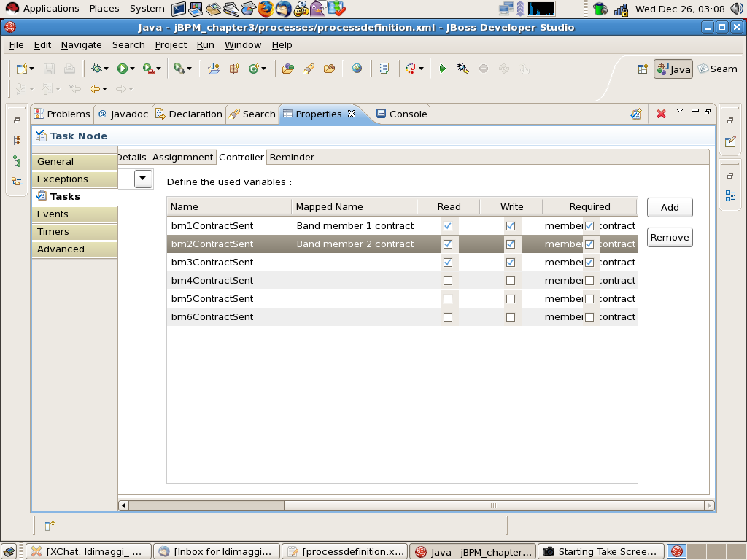The width and height of the screenshot is (747, 560).
Task: Expand the Properties view menu triangle
Action: click(680, 112)
